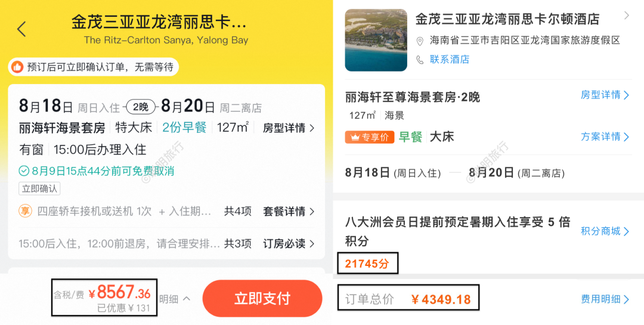The width and height of the screenshot is (644, 325).
Task: Tap the 联系酒店 link
Action: click(450, 60)
